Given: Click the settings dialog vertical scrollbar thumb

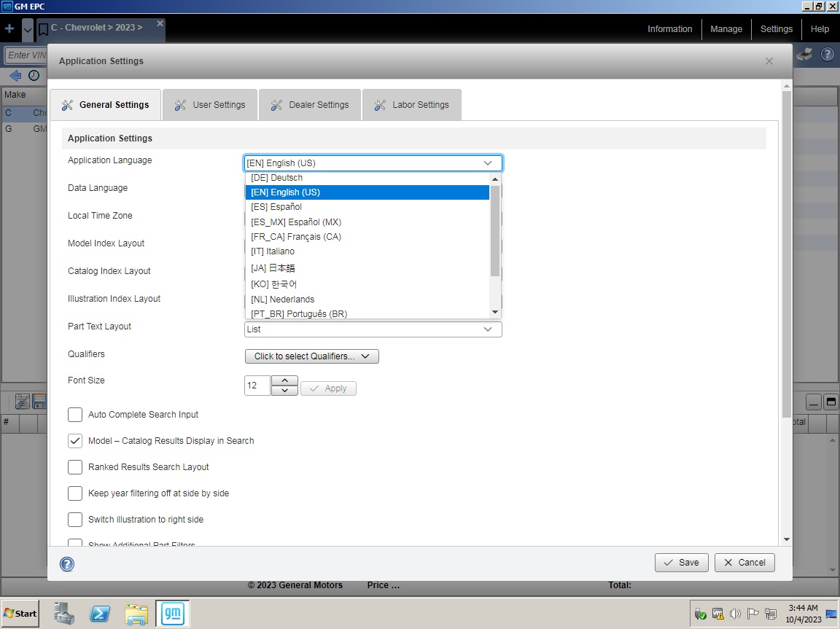Looking at the screenshot, I should 787,254.
